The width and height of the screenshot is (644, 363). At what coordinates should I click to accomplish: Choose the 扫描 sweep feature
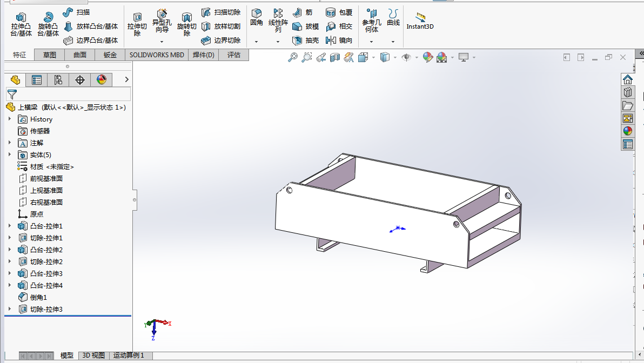76,12
